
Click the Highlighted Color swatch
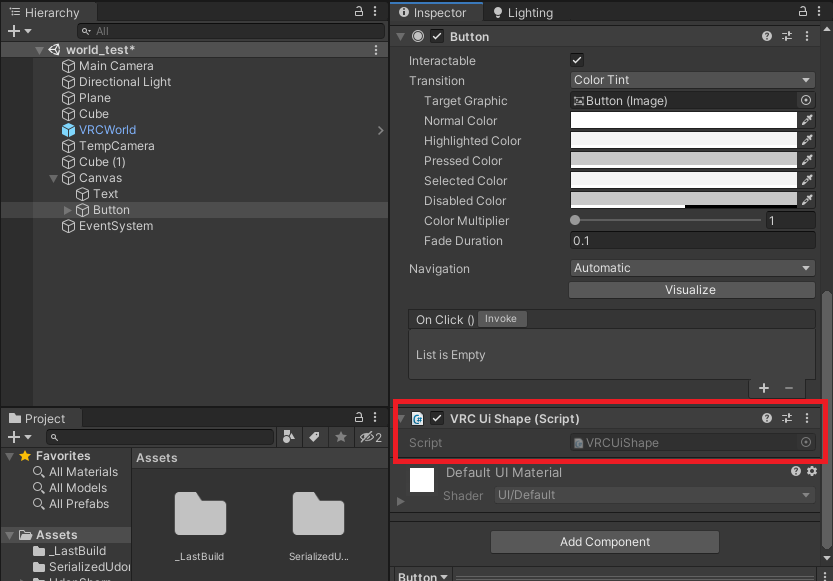pos(684,141)
